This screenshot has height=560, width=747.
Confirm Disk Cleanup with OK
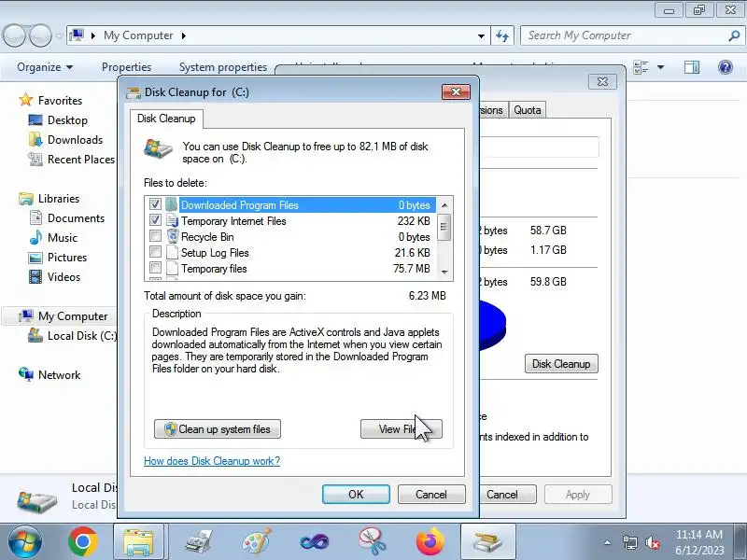tap(356, 495)
